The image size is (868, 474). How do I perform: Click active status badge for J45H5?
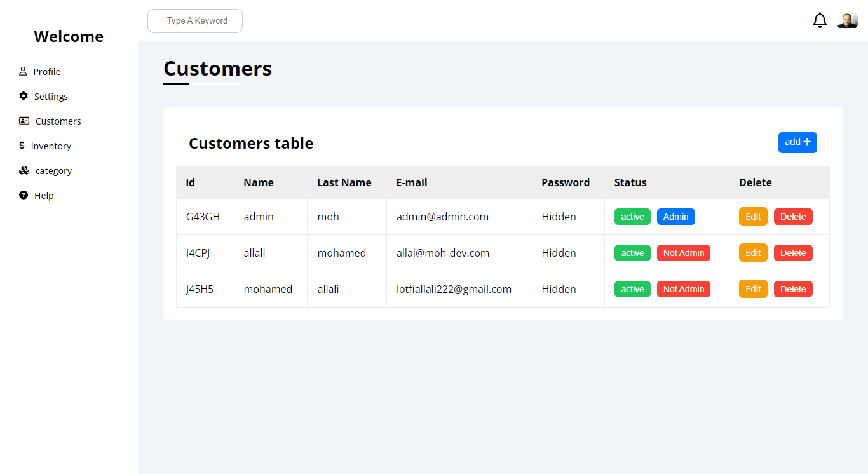click(x=632, y=289)
